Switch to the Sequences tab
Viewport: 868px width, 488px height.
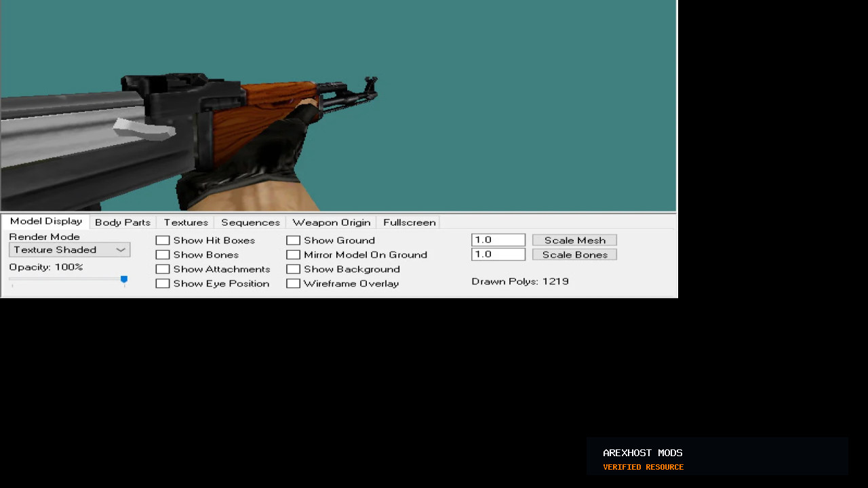(250, 222)
